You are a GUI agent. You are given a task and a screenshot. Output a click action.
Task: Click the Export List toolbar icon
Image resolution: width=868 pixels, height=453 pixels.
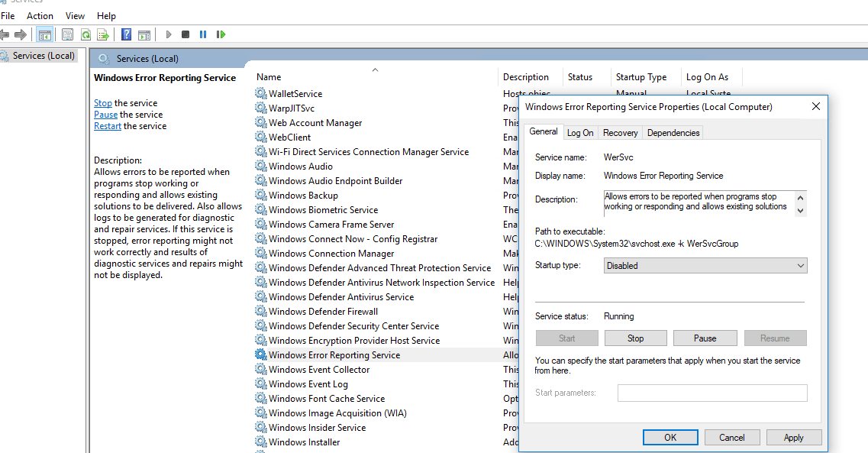(x=103, y=35)
